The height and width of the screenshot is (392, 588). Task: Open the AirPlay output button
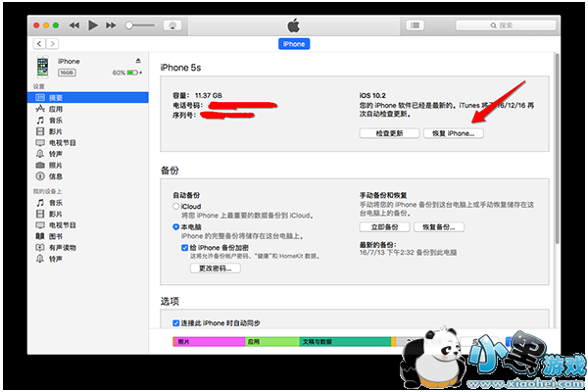(x=172, y=25)
